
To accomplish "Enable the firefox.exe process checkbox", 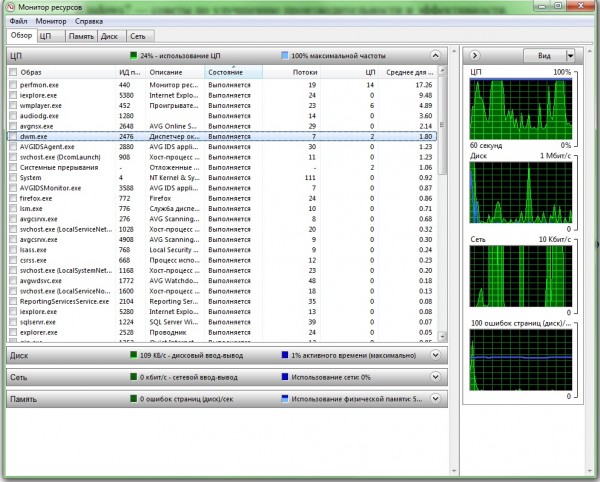I will pos(13,198).
